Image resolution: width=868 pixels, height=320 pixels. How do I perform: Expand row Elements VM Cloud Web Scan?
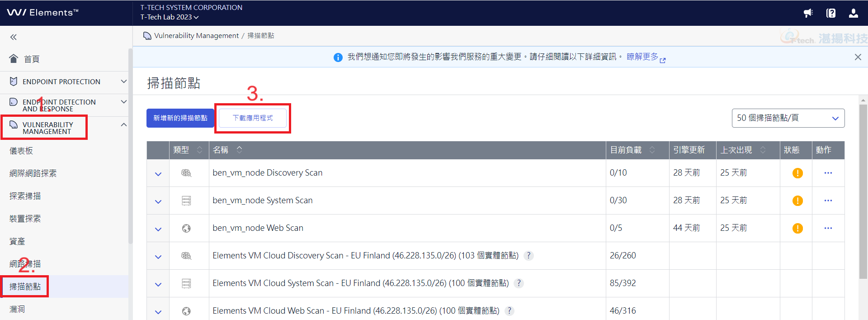pyautogui.click(x=158, y=312)
